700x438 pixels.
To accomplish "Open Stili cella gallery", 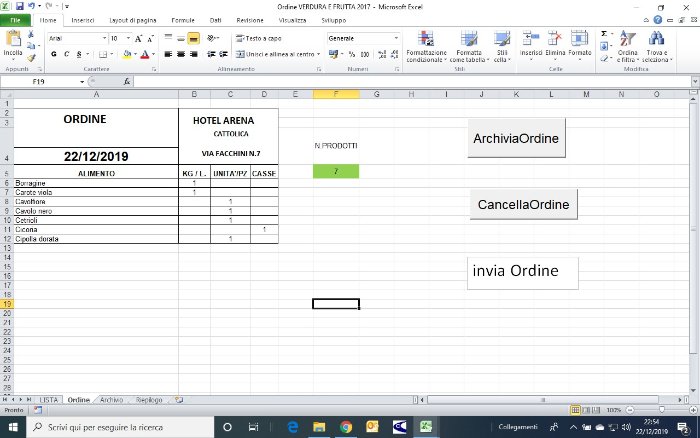I will point(502,47).
